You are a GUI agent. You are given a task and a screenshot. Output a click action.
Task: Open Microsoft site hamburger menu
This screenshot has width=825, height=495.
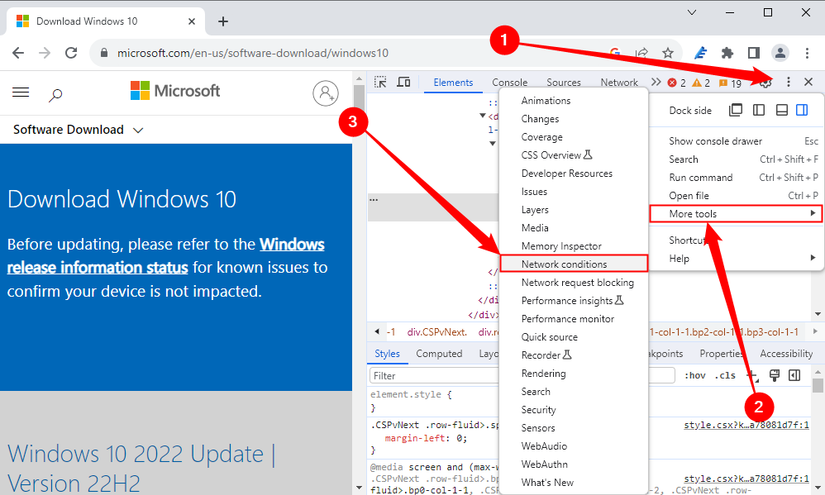(x=21, y=93)
